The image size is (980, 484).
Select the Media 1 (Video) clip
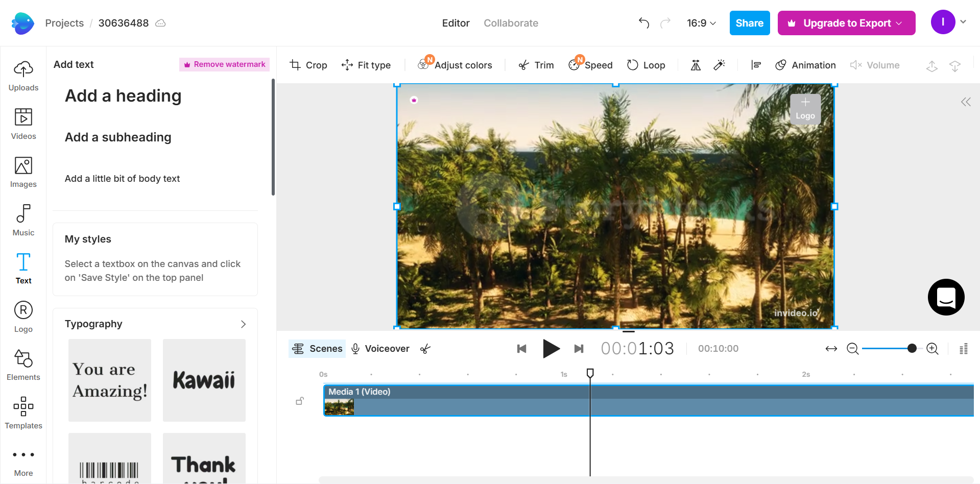point(649,400)
